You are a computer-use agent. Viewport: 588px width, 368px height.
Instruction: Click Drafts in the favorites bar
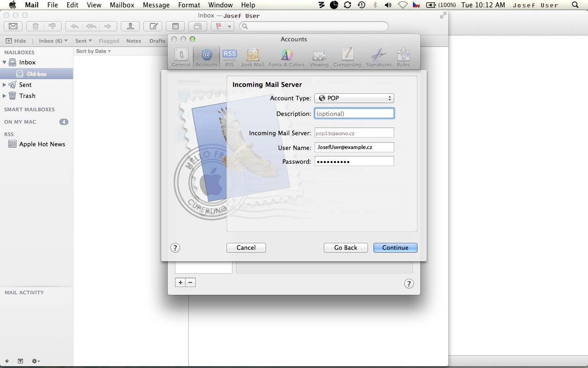(x=157, y=41)
